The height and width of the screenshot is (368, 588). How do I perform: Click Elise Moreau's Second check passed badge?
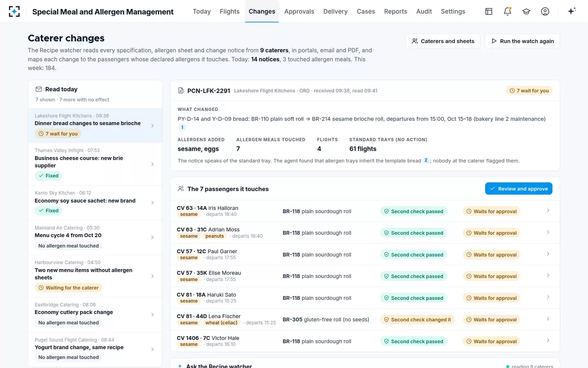coord(414,276)
